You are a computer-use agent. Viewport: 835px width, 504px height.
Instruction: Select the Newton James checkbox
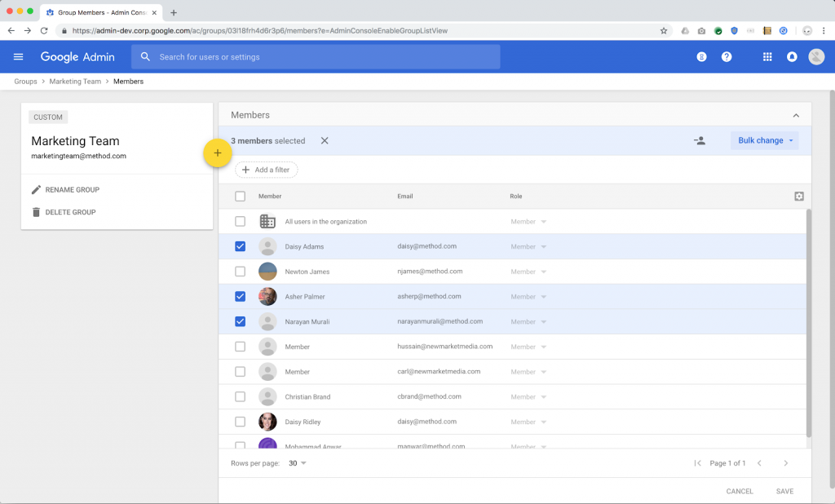[x=240, y=272]
